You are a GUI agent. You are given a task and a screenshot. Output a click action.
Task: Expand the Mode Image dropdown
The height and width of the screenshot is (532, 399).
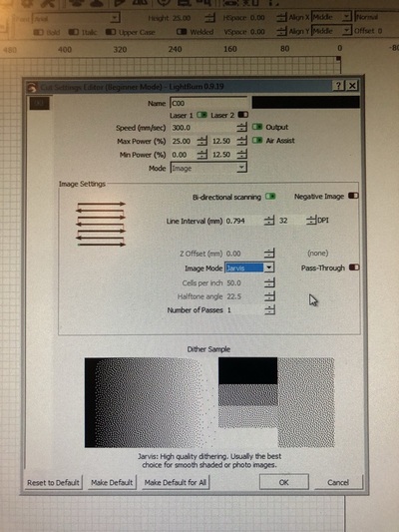(208, 168)
